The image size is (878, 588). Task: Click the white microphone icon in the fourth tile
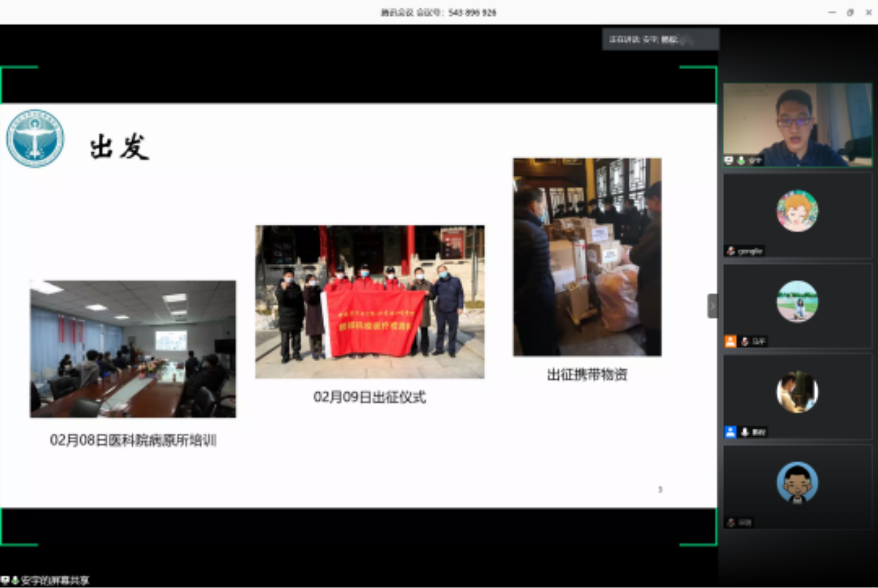(745, 432)
